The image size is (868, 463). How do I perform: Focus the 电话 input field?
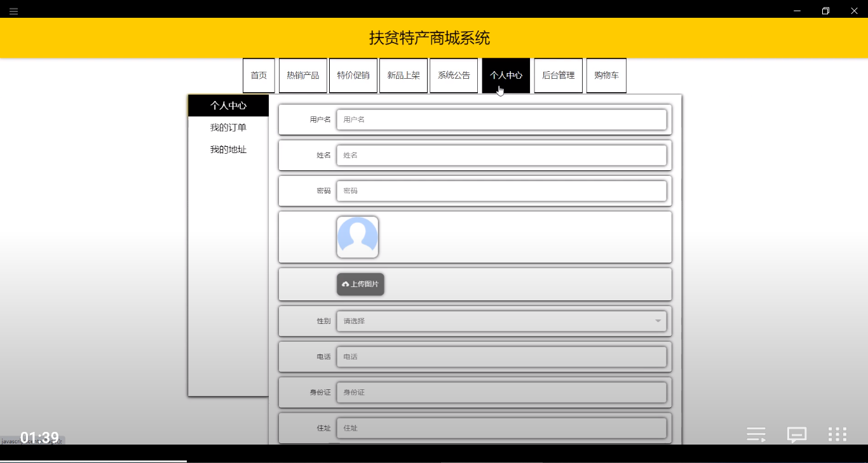coord(501,356)
